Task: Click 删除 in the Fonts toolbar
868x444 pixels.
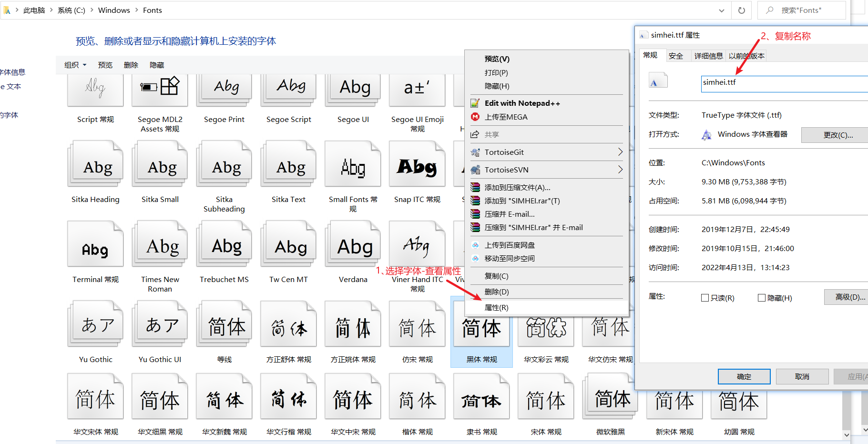Action: (131, 65)
